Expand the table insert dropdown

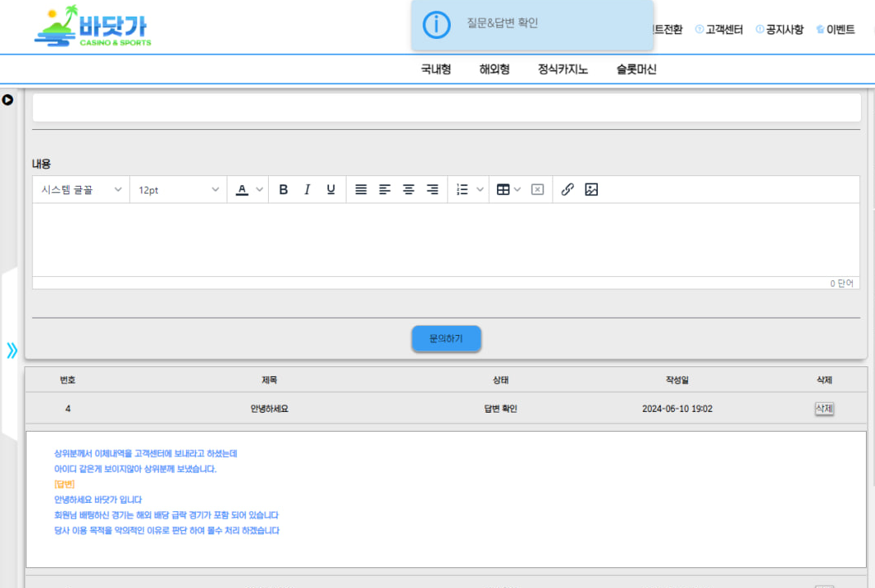[x=518, y=189]
